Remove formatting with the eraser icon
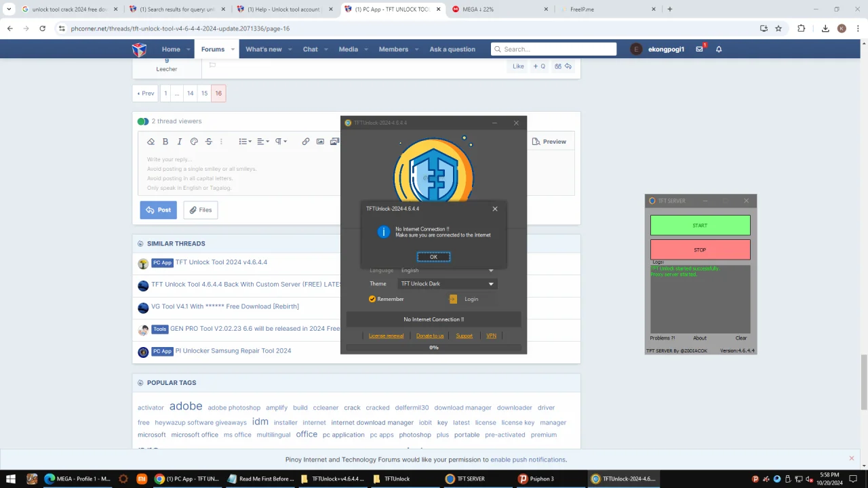This screenshot has height=488, width=868. (x=151, y=142)
